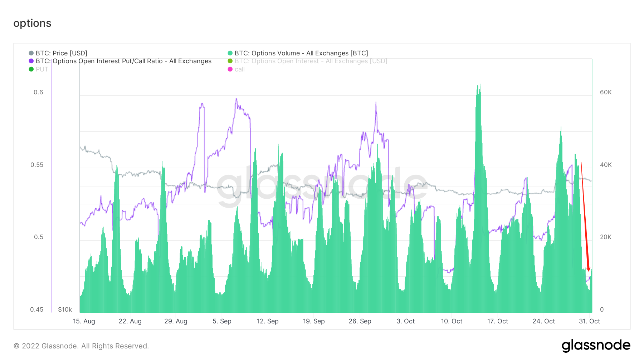The width and height of the screenshot is (644, 362).
Task: Show the hidden Options Open Interest [USD] series
Action: tap(311, 61)
